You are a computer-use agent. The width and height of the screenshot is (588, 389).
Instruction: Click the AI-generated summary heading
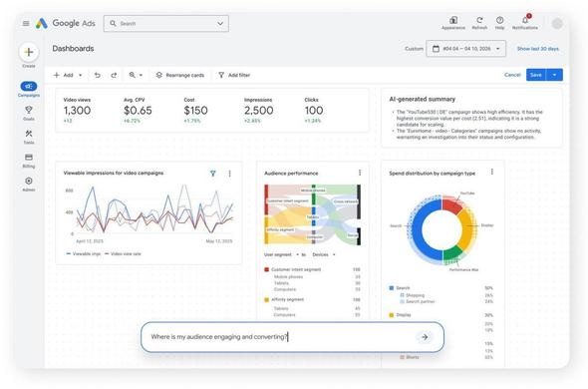point(423,99)
